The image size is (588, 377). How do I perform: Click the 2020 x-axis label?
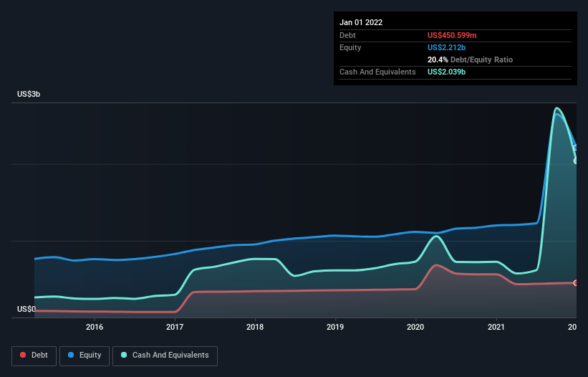pos(415,327)
